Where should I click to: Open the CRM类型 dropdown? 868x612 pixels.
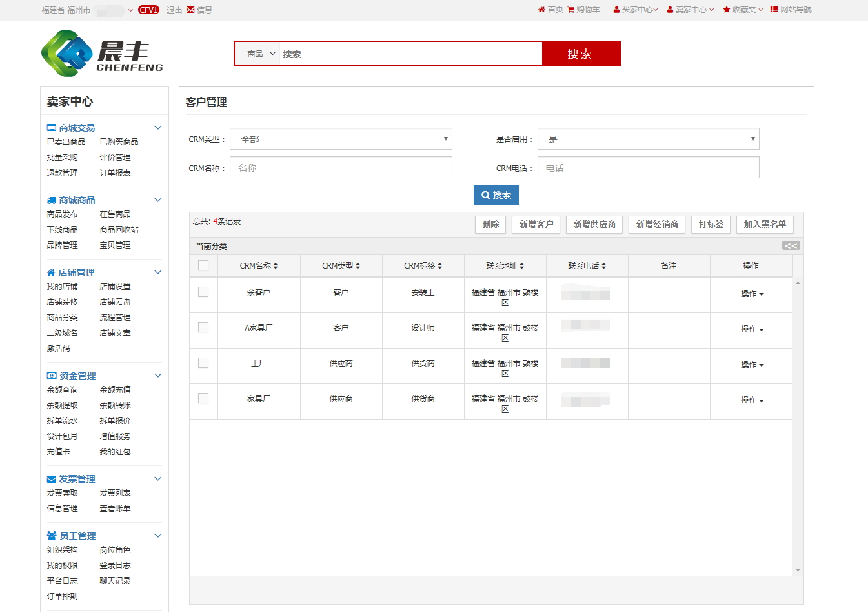point(341,139)
